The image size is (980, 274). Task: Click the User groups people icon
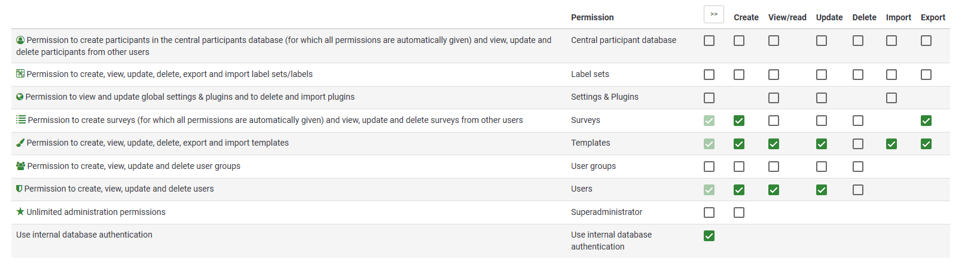point(20,166)
